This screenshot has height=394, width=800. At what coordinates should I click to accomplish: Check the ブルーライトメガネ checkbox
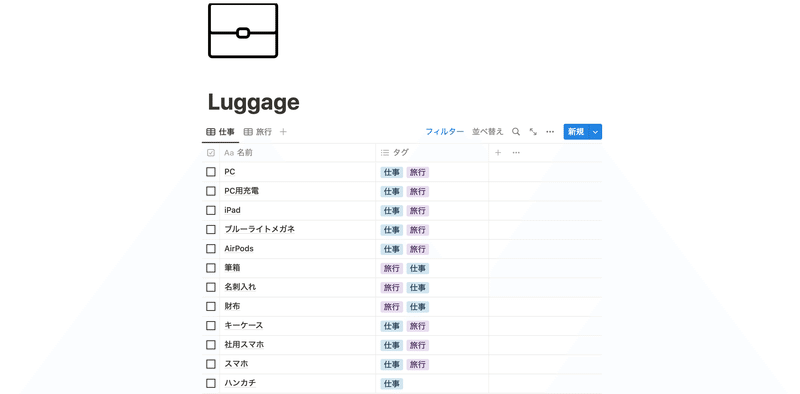click(211, 230)
